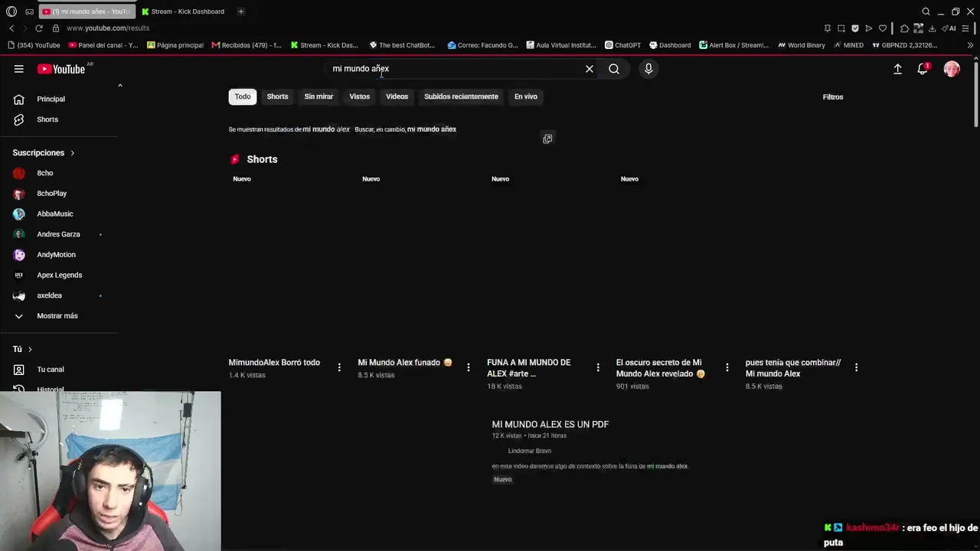The width and height of the screenshot is (980, 551).
Task: Open options for Mi Mundo Alex funado short
Action: pos(469,367)
